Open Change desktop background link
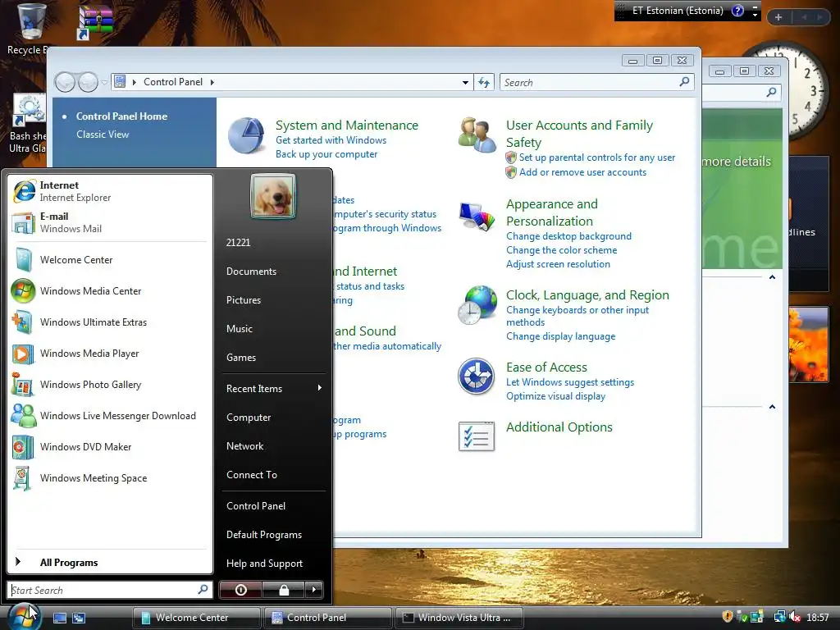840x630 pixels. point(568,236)
